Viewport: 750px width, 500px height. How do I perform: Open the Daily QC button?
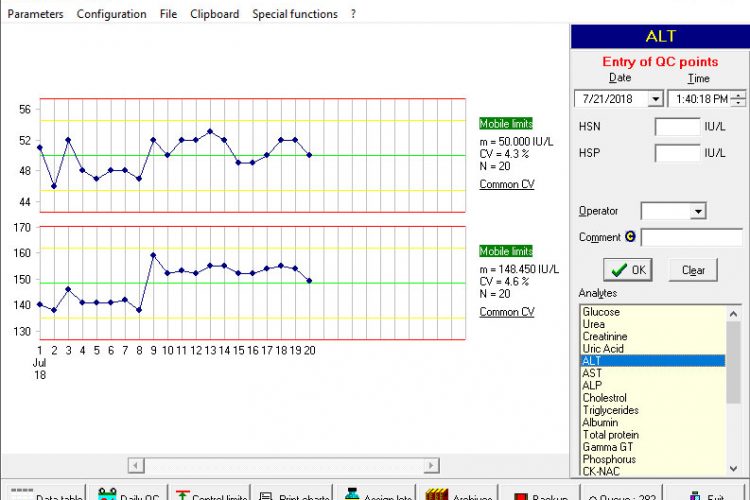128,494
